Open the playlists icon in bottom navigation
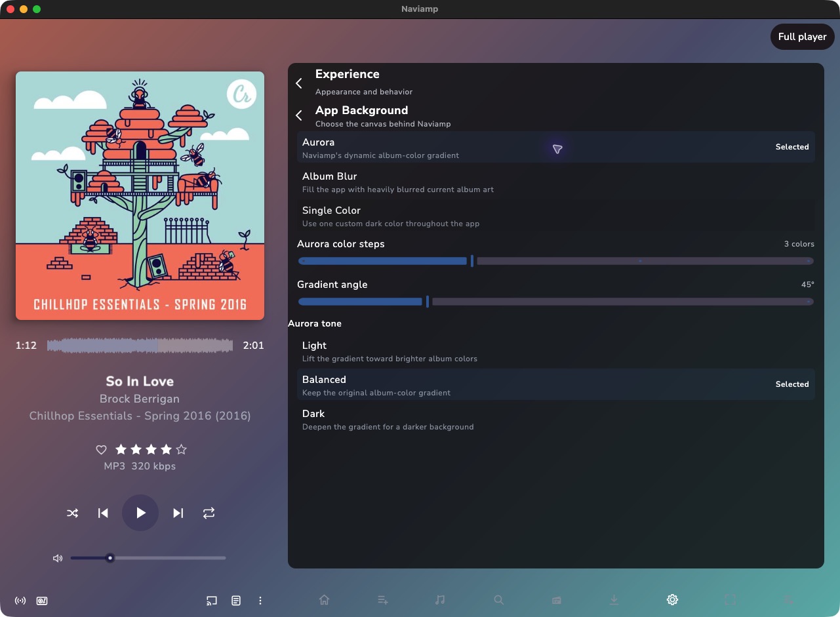The width and height of the screenshot is (840, 617). (x=383, y=600)
